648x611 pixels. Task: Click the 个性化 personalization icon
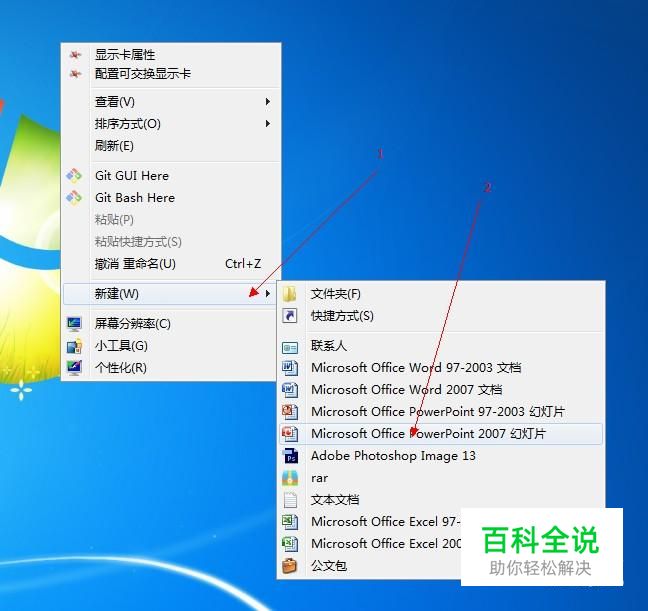[x=74, y=368]
